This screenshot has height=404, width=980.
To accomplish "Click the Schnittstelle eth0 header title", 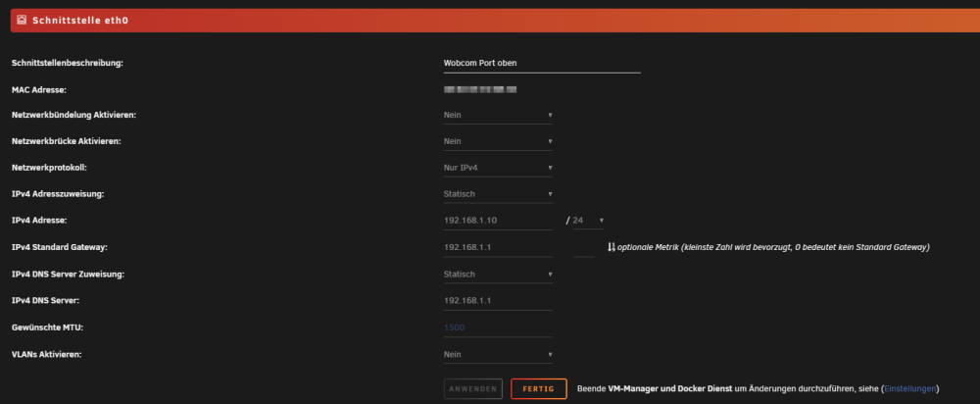I will (x=80, y=20).
